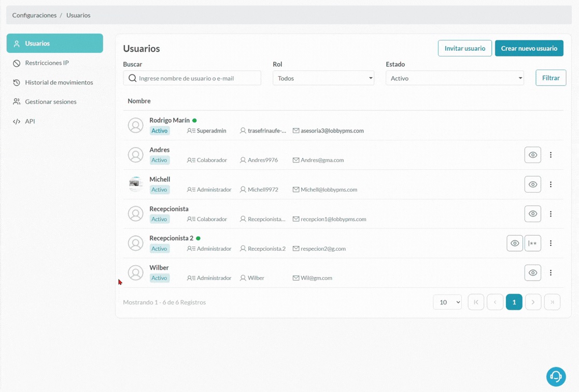Click the Crear nuevo usuario button

click(529, 48)
